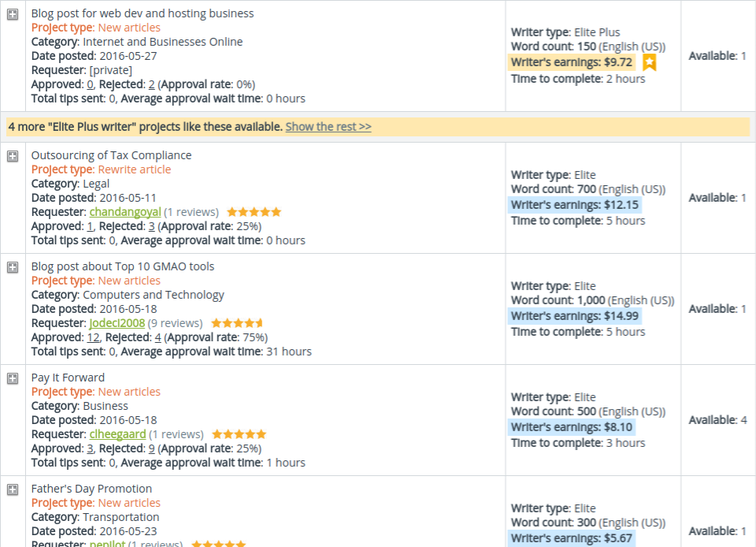Open the Blog post about Top 10 GMAO tools title
Image resolution: width=756 pixels, height=547 pixels.
122,266
